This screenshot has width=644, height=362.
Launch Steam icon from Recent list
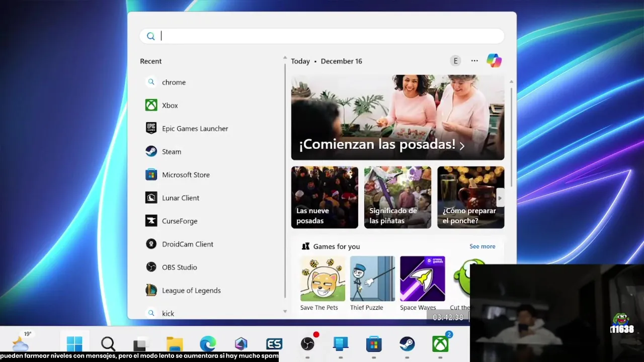coord(151,151)
